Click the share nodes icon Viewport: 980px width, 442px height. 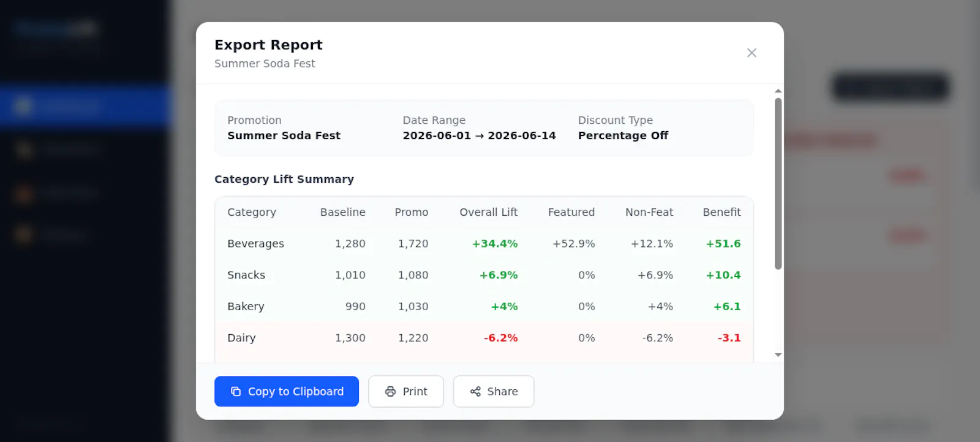point(475,391)
